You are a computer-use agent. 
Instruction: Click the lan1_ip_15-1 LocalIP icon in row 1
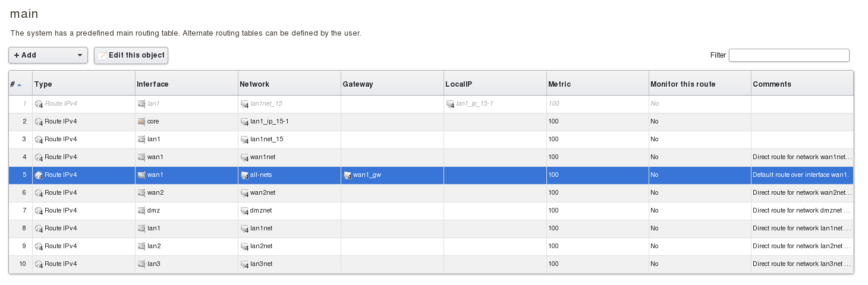click(x=450, y=104)
